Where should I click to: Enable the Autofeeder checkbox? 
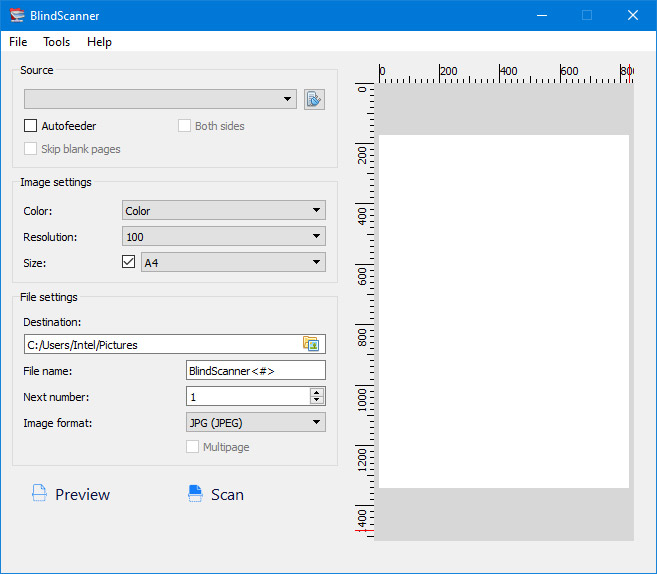click(31, 126)
